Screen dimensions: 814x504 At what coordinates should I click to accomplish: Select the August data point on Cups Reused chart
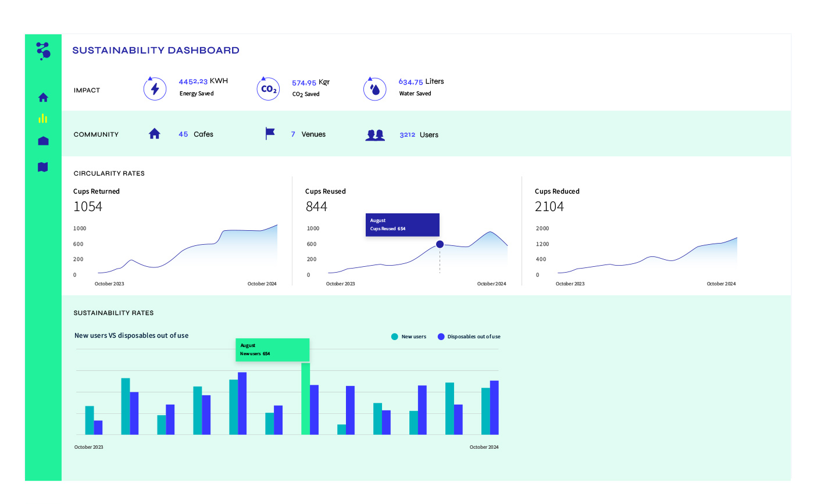pos(440,244)
